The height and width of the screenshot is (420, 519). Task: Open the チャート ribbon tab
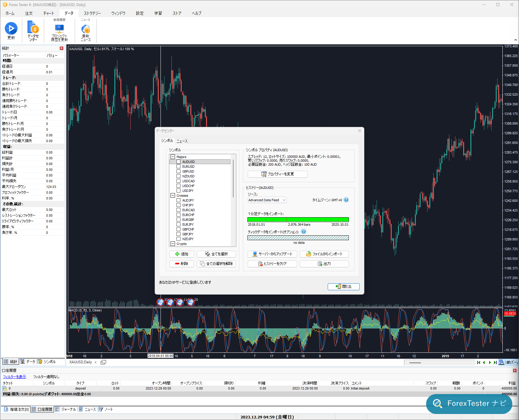(x=49, y=13)
